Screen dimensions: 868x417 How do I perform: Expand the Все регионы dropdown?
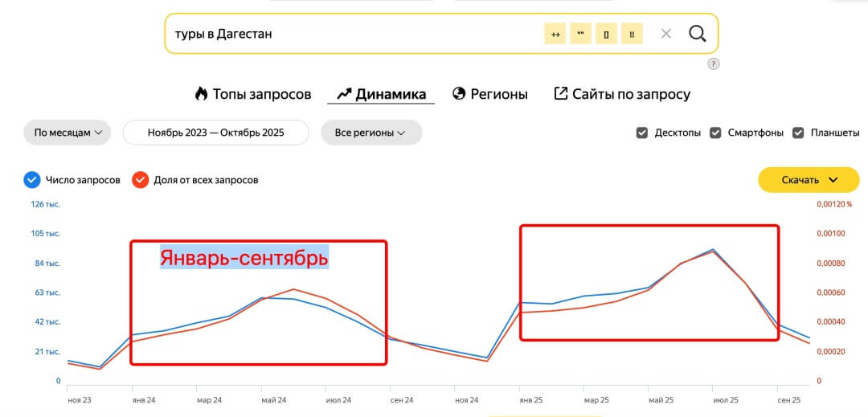pyautogui.click(x=371, y=133)
